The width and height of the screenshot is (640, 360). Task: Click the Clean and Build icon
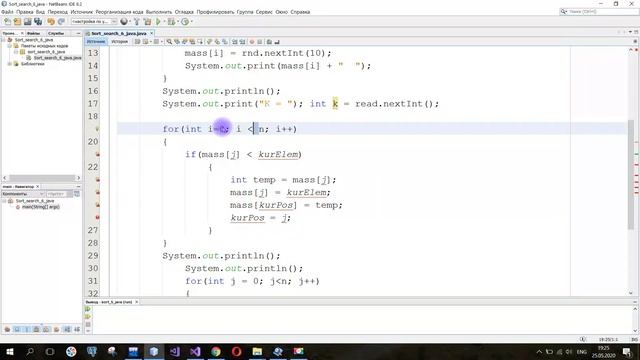coord(147,22)
